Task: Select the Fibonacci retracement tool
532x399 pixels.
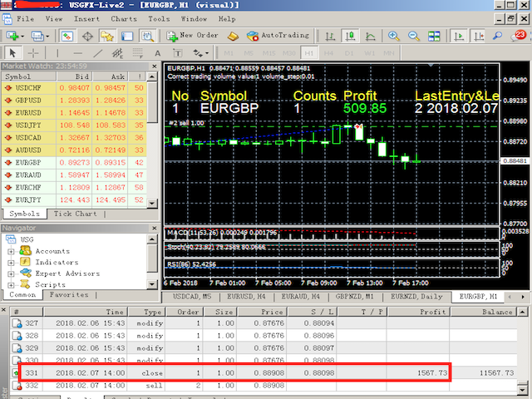Action: tap(137, 53)
